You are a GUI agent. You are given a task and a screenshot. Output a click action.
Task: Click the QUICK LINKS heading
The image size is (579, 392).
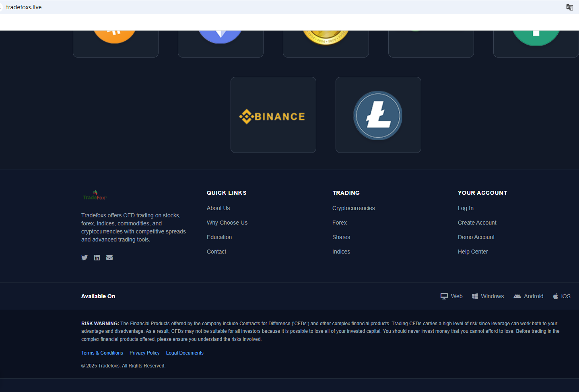tap(227, 193)
